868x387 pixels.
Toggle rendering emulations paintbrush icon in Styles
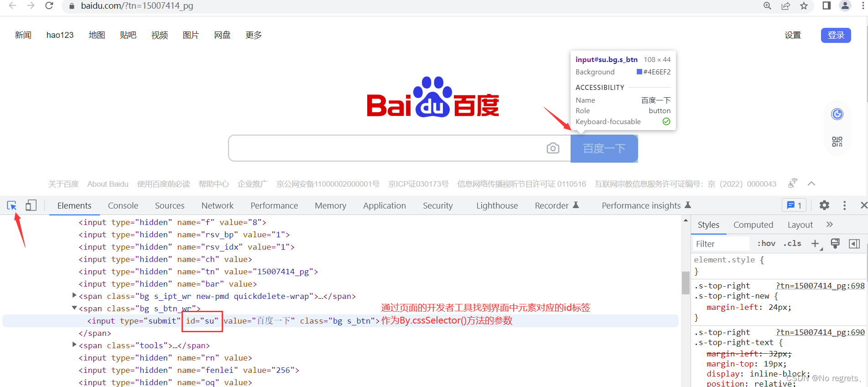click(x=835, y=244)
